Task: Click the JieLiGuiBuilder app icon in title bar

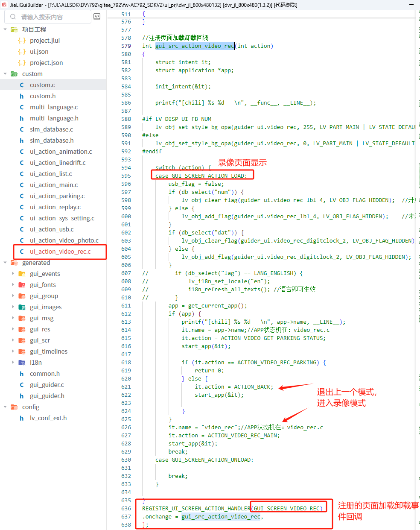Action: [x=4, y=5]
